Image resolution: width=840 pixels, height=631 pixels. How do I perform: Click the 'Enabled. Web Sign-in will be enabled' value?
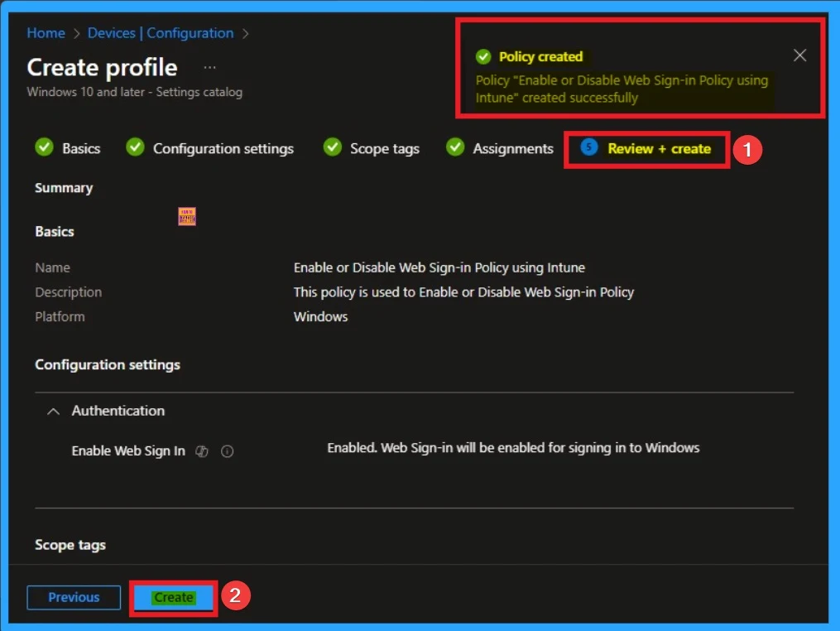pyautogui.click(x=513, y=448)
